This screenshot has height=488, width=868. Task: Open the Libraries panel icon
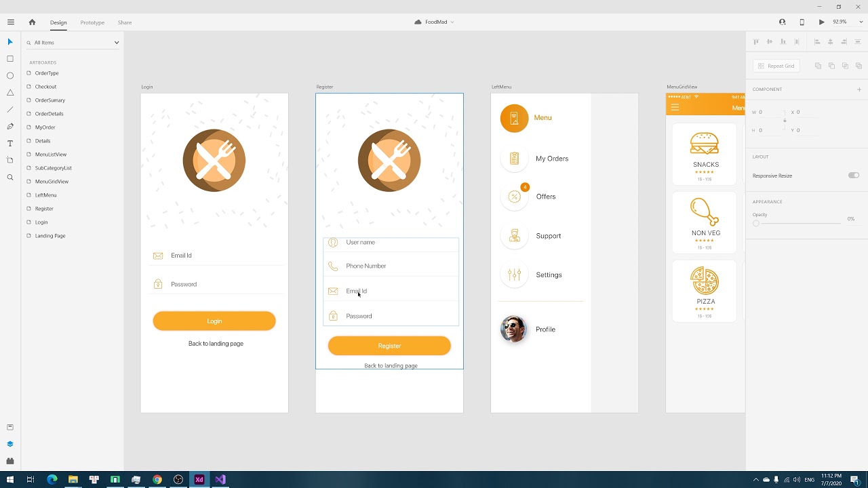point(10,428)
